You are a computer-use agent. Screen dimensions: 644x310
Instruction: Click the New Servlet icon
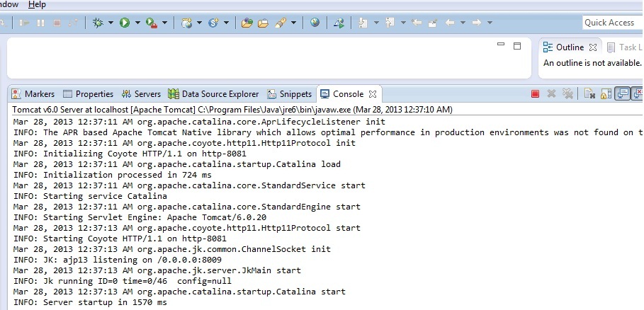pyautogui.click(x=213, y=23)
